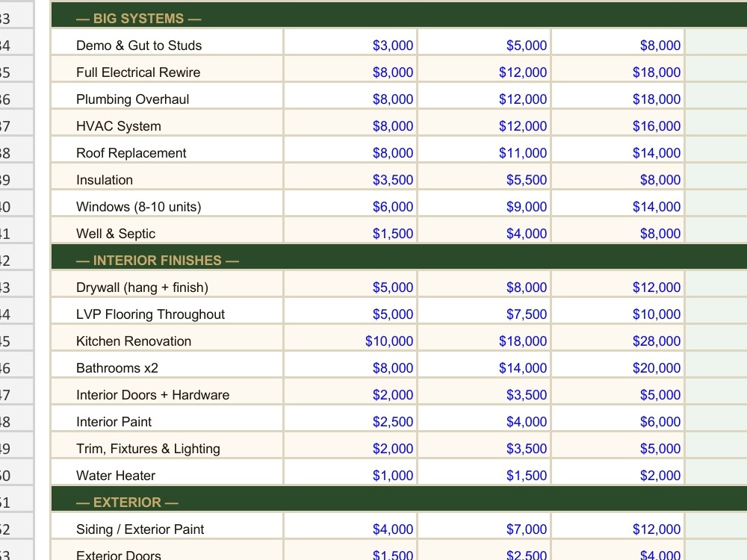Select $20,000 in the Bathrooms x2 row
Viewport: 747px width, 560px height.
(x=619, y=365)
